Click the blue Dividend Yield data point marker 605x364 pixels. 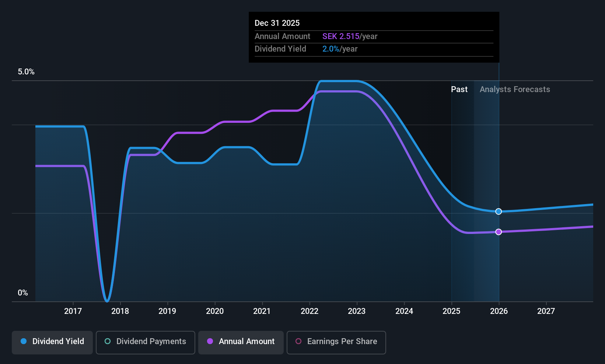tap(499, 211)
